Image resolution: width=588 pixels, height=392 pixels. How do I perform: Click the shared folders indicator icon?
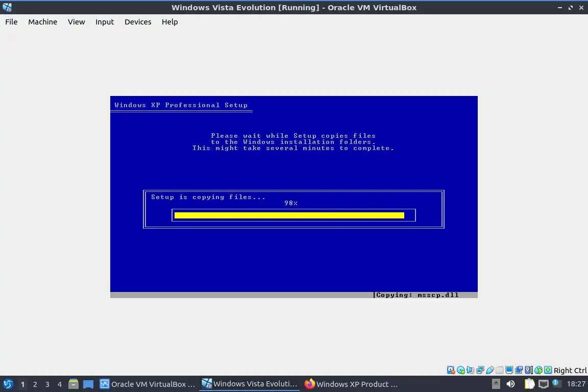pyautogui.click(x=500, y=370)
